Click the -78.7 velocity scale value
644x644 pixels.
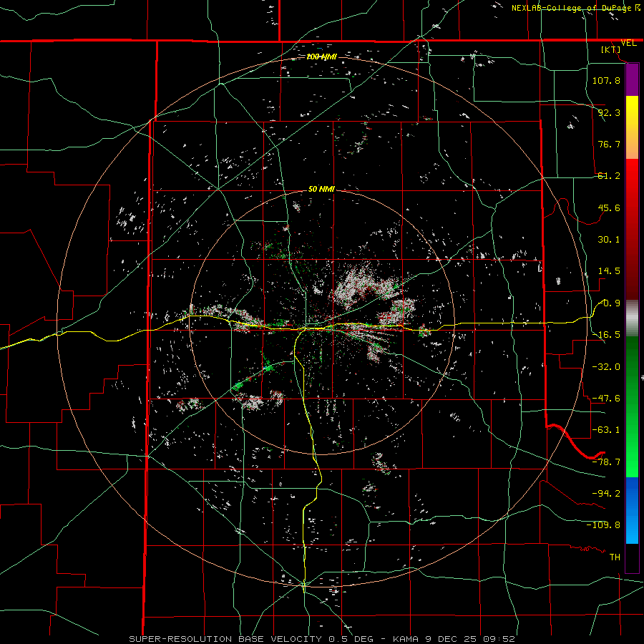[606, 462]
